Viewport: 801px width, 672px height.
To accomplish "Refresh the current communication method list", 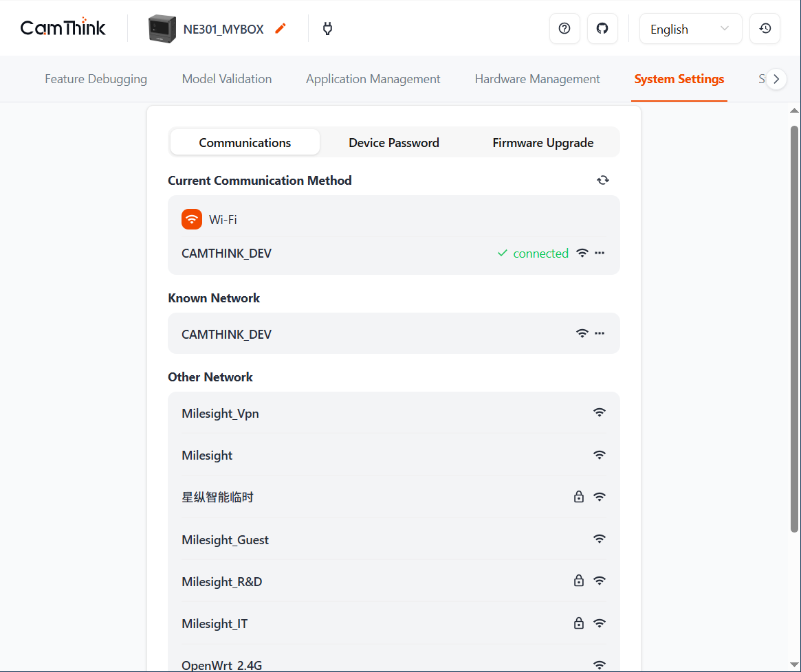I will coord(603,180).
